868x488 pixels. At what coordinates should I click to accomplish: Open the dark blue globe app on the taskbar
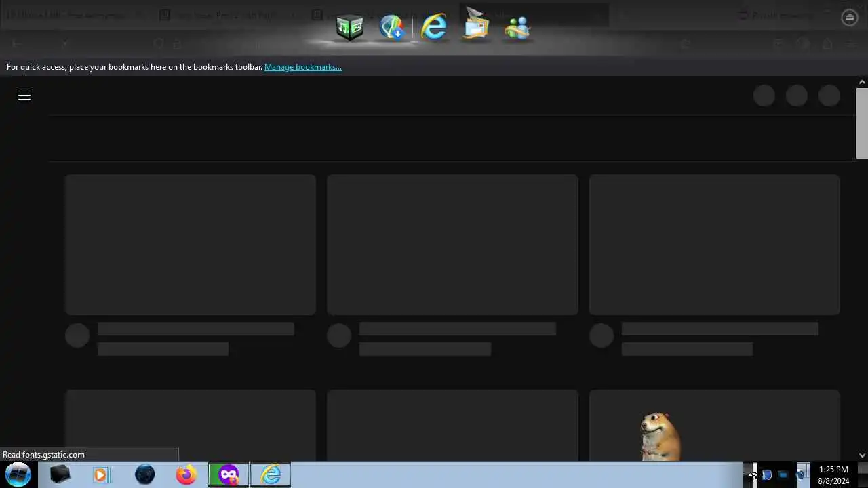144,474
